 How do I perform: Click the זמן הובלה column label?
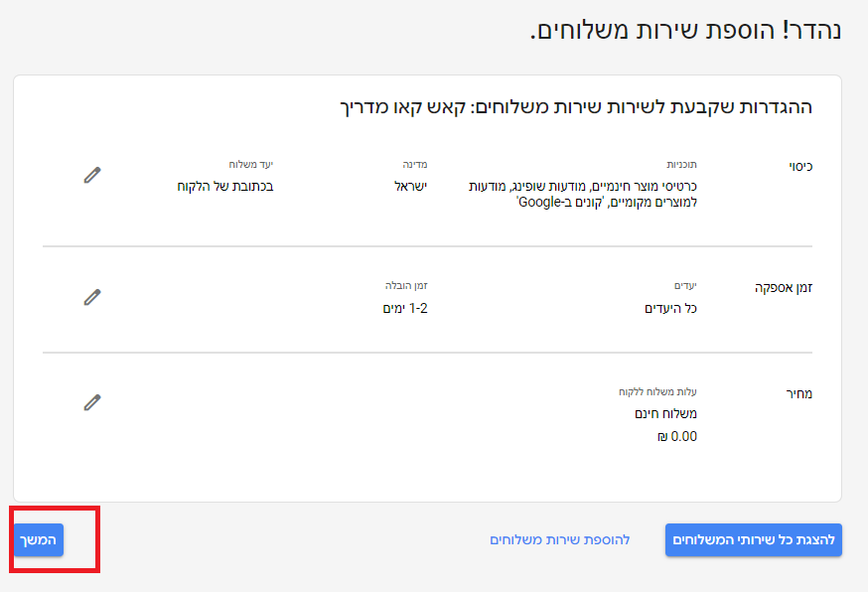click(x=406, y=286)
